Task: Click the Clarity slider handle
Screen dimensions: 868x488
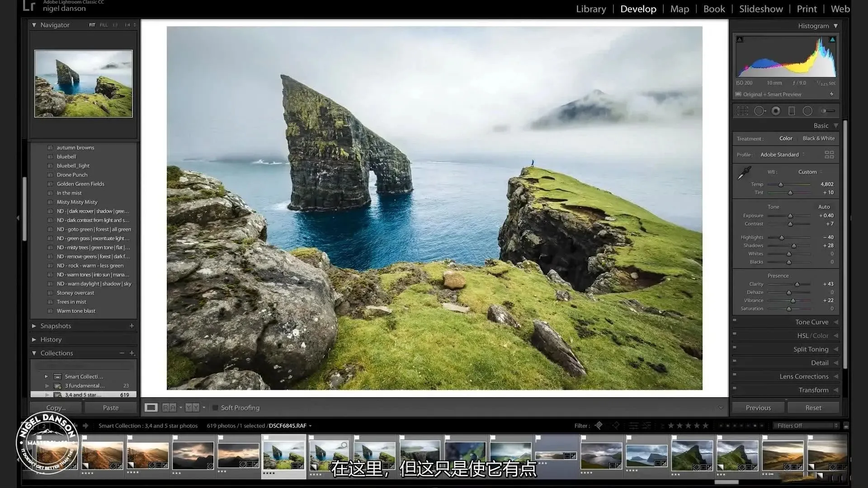Action: point(797,284)
